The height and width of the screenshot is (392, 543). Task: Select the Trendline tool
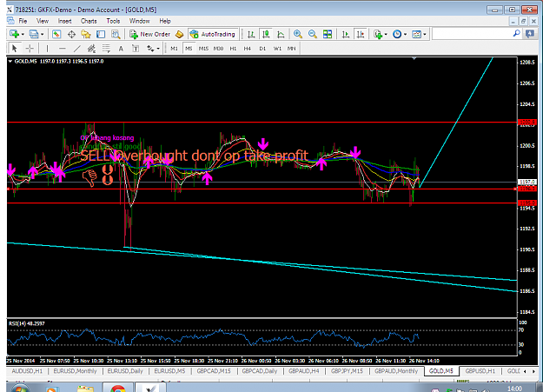tap(76, 49)
